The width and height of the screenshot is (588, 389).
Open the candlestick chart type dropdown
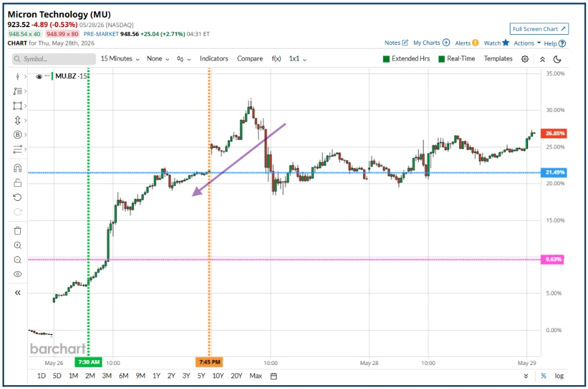tap(184, 59)
